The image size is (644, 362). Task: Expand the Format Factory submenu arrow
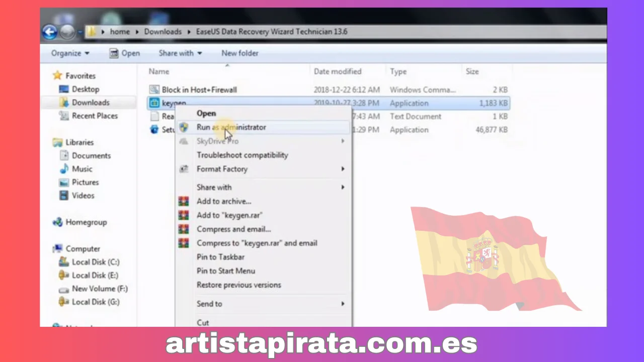(343, 169)
